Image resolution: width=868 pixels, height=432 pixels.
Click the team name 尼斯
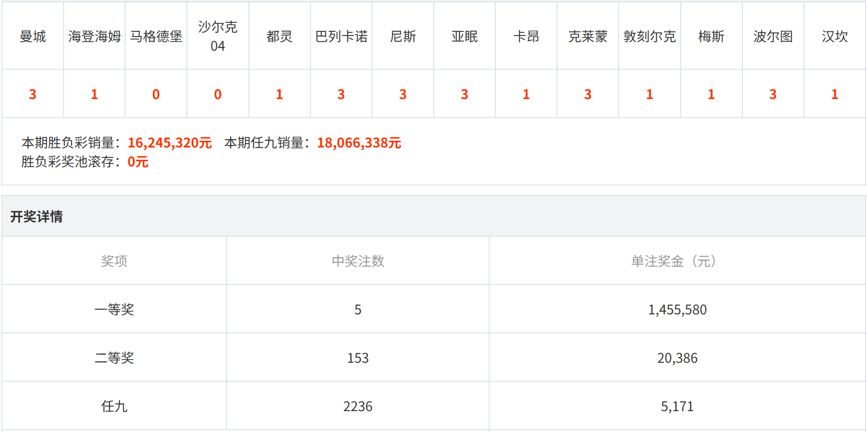403,37
